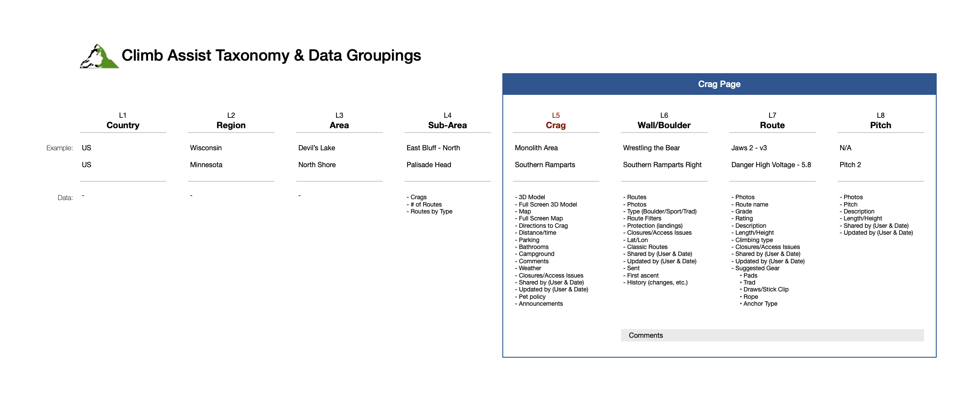This screenshot has width=980, height=401.
Task: Click the N/A pitch example
Action: [x=845, y=148]
